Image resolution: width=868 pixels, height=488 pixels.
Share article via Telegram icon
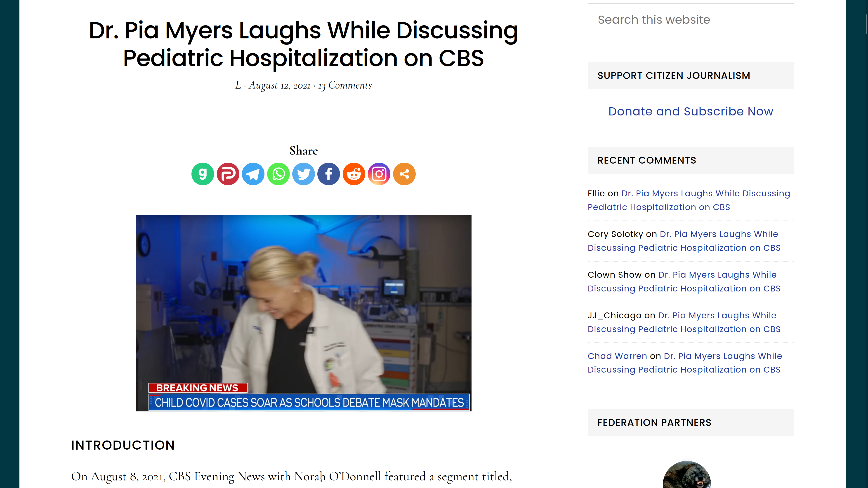tap(253, 174)
